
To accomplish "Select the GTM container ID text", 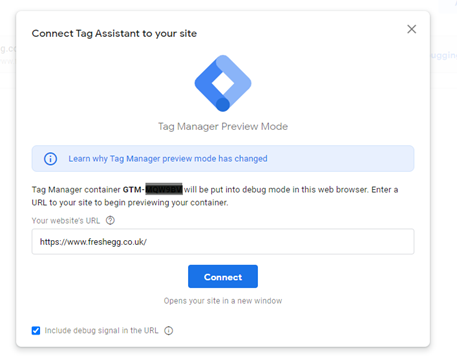I will [x=153, y=190].
